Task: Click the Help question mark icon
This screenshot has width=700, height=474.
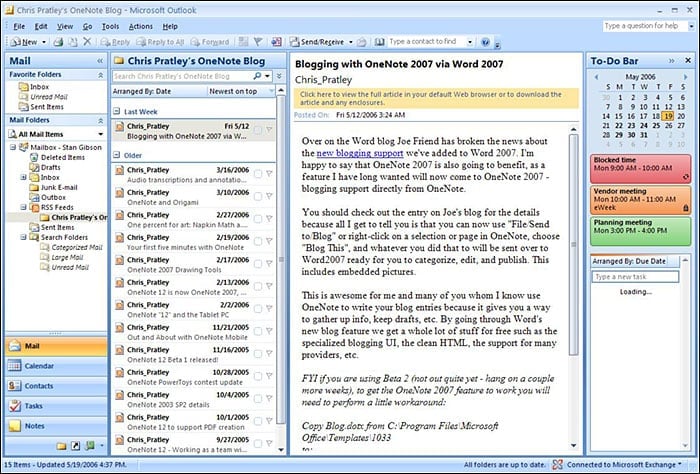Action: [485, 42]
